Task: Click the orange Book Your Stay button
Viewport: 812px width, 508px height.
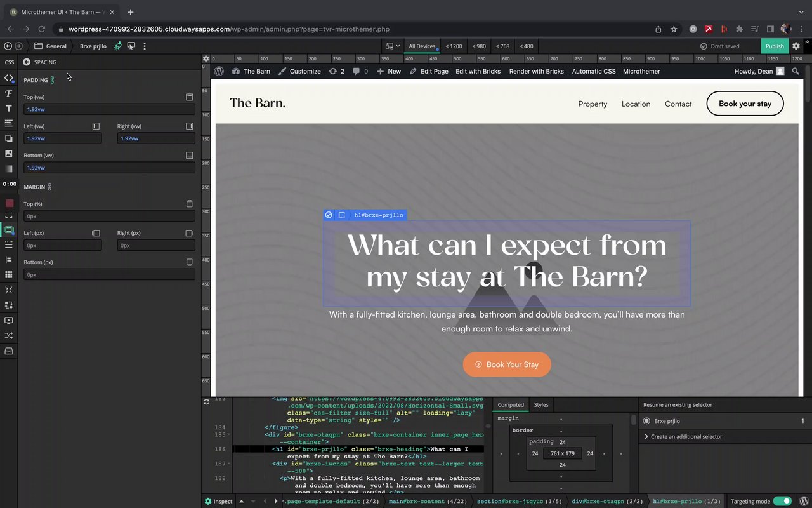Action: click(x=507, y=364)
